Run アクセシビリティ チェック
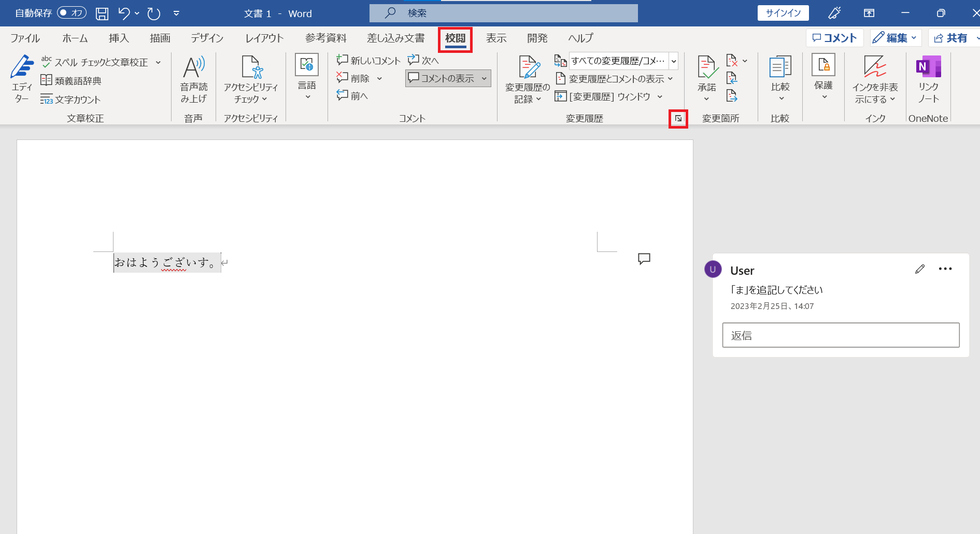The image size is (980, 534). pos(251,79)
